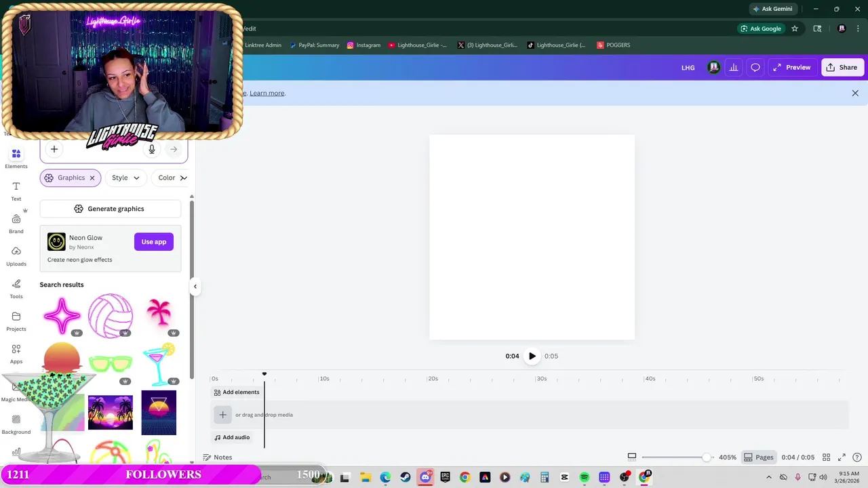Open the POGGERS bookmark
The image size is (868, 488).
(614, 45)
